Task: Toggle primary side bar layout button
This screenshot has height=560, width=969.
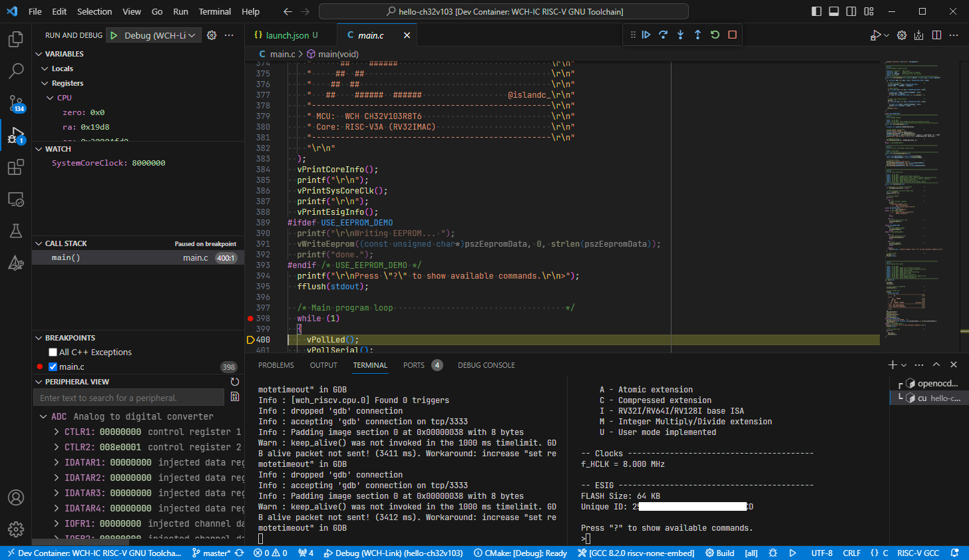Action: (x=817, y=11)
